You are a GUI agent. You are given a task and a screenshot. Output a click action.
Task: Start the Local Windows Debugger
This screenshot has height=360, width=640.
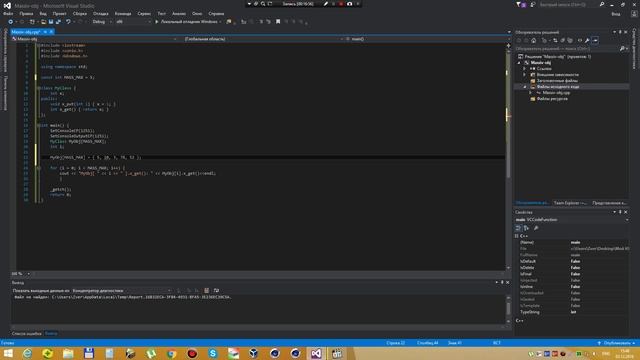[x=188, y=22]
